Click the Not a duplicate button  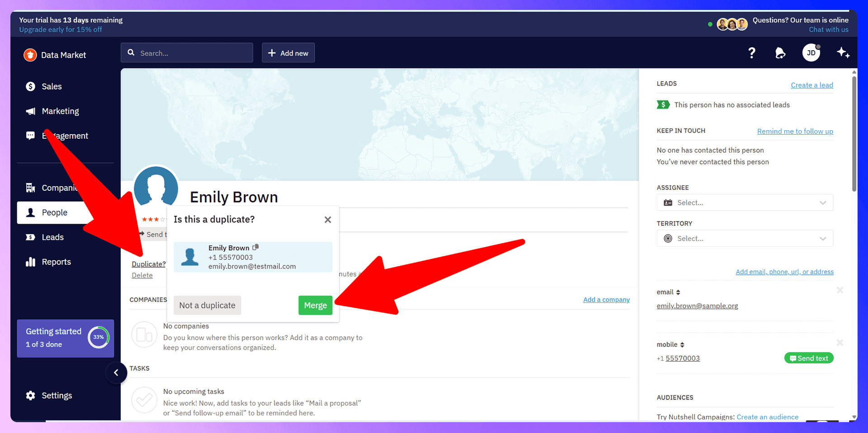click(207, 305)
